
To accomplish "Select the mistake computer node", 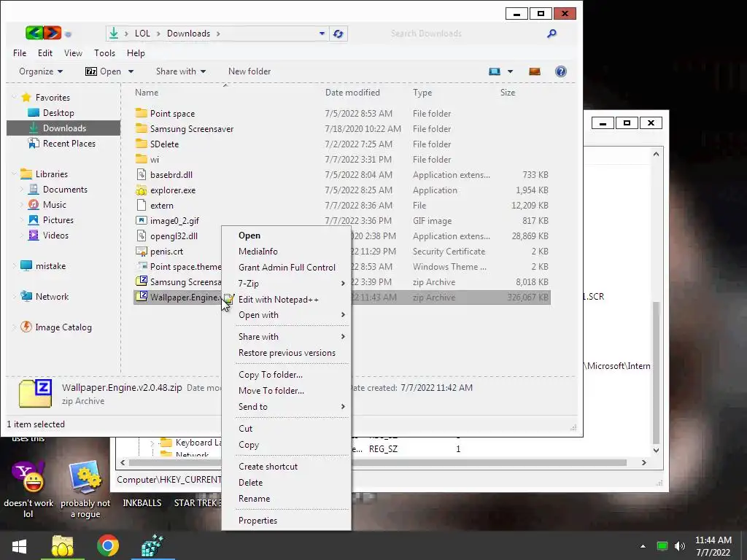I will click(x=50, y=266).
